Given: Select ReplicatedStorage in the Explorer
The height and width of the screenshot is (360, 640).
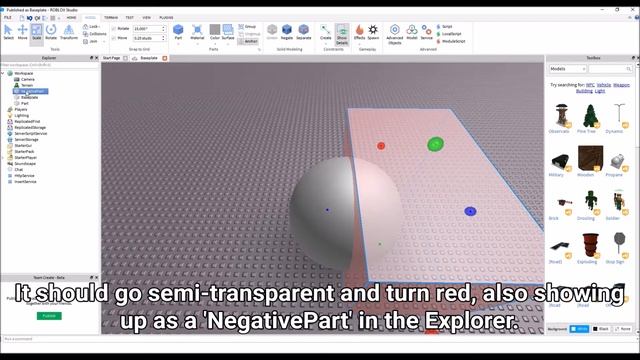Looking at the screenshot, I should coord(30,128).
